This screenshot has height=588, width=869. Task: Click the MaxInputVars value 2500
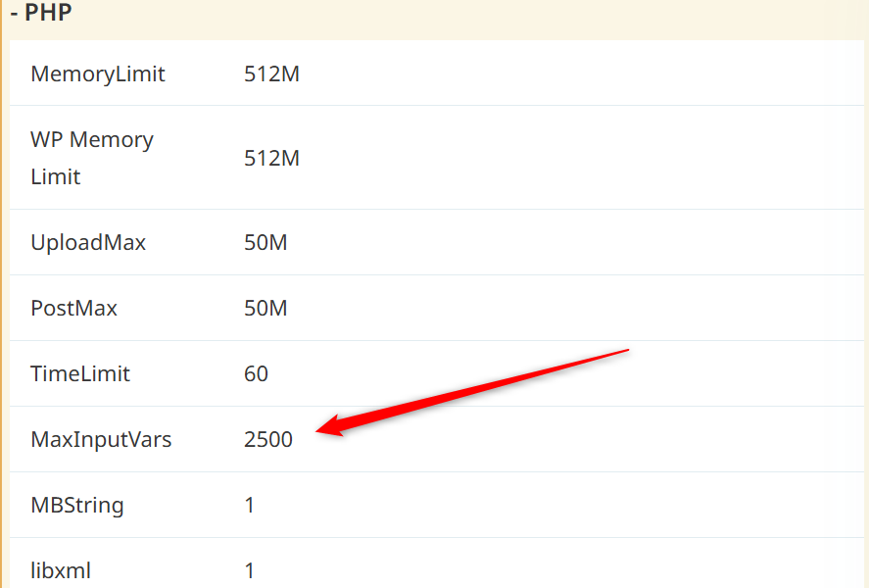pos(268,439)
